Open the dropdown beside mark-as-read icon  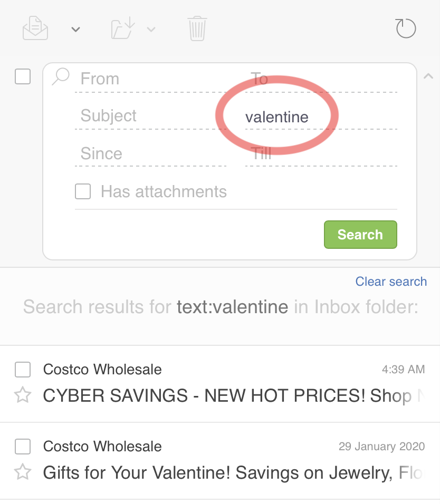[75, 29]
